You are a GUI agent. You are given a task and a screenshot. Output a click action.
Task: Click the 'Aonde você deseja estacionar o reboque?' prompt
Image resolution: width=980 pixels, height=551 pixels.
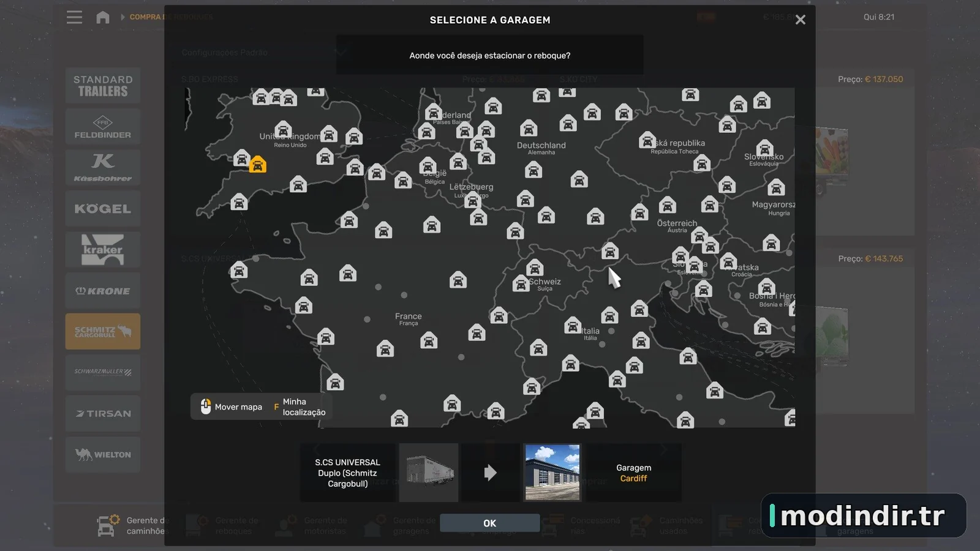pos(490,56)
